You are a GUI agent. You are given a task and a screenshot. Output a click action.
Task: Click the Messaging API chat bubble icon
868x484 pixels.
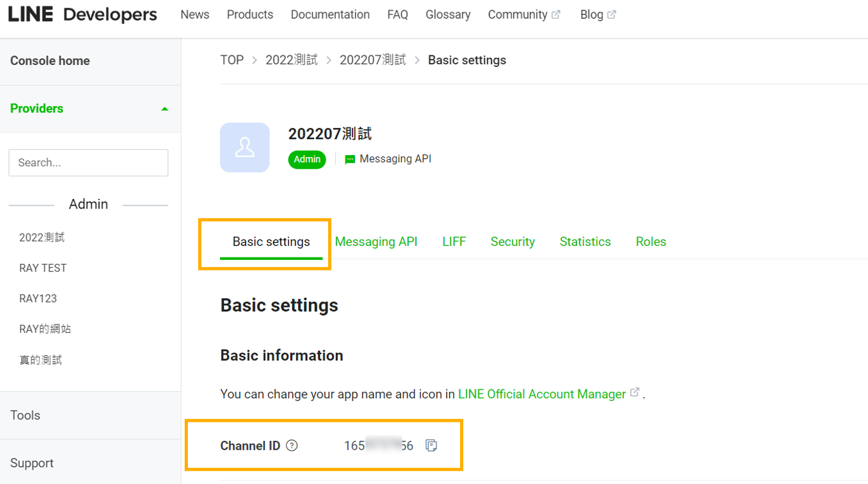pyautogui.click(x=349, y=158)
